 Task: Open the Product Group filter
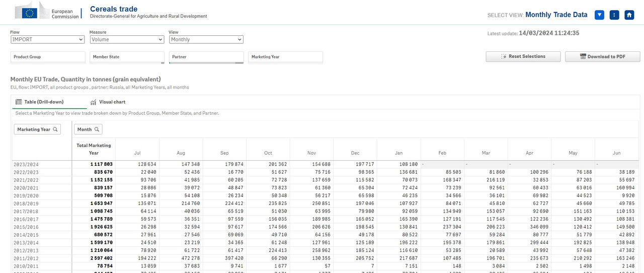[x=48, y=57]
